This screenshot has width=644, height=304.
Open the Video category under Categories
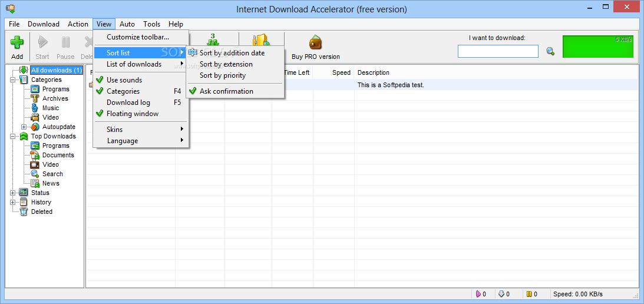click(x=51, y=117)
